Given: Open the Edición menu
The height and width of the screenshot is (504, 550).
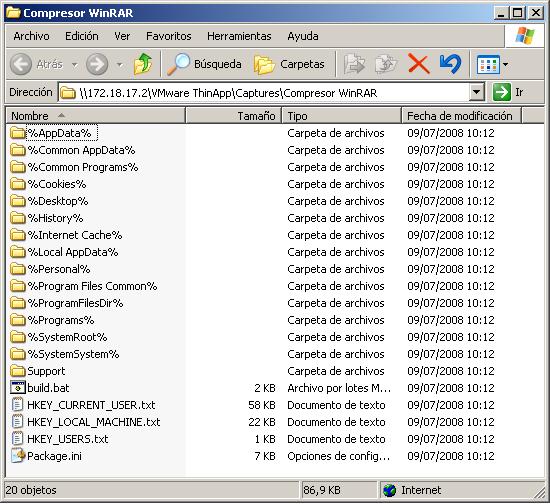Looking at the screenshot, I should point(82,36).
